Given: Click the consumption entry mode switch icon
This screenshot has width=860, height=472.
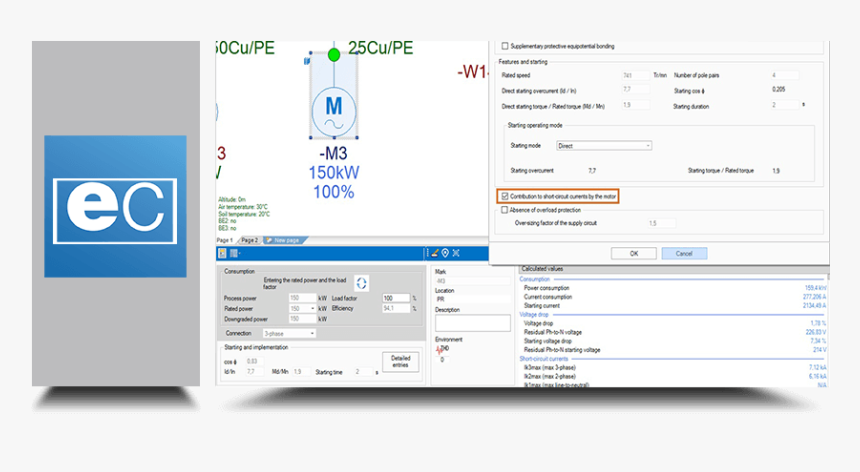Looking at the screenshot, I should (x=361, y=283).
